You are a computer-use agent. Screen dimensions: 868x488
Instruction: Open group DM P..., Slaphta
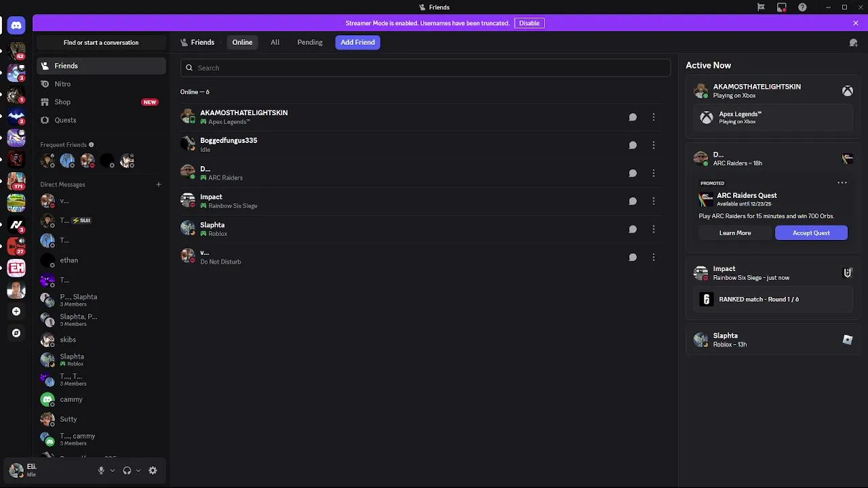pos(101,300)
